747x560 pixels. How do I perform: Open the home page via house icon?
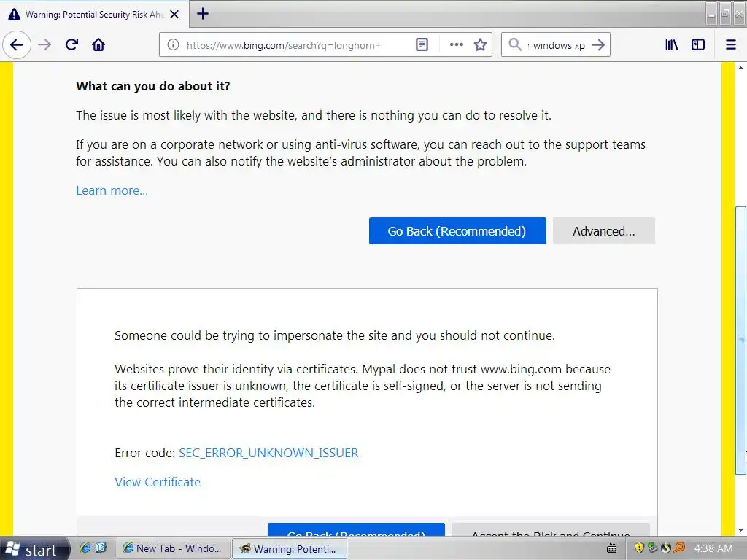click(98, 44)
